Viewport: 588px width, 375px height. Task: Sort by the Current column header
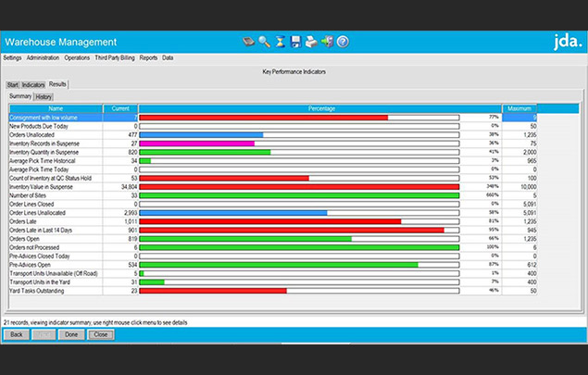pos(120,108)
